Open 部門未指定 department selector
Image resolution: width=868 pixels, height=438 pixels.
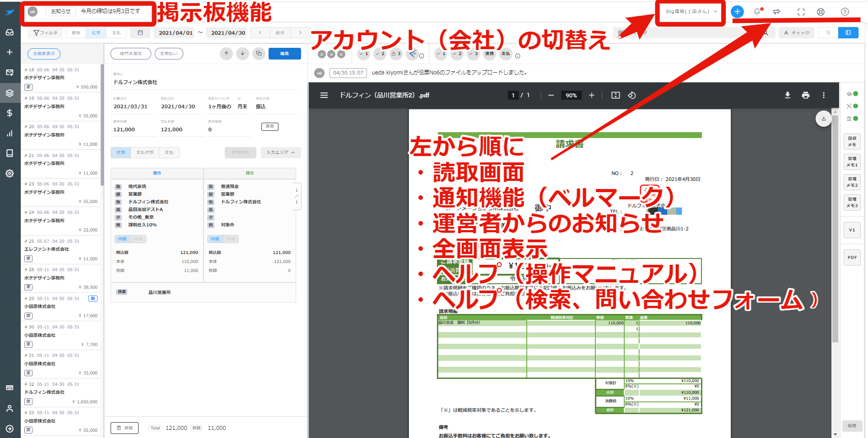click(131, 54)
